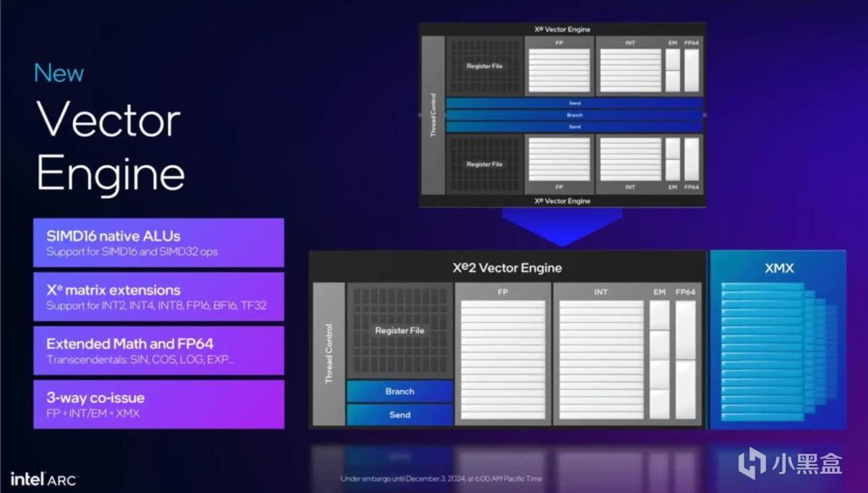Choose the 3-way co-issue feature box

(x=159, y=404)
